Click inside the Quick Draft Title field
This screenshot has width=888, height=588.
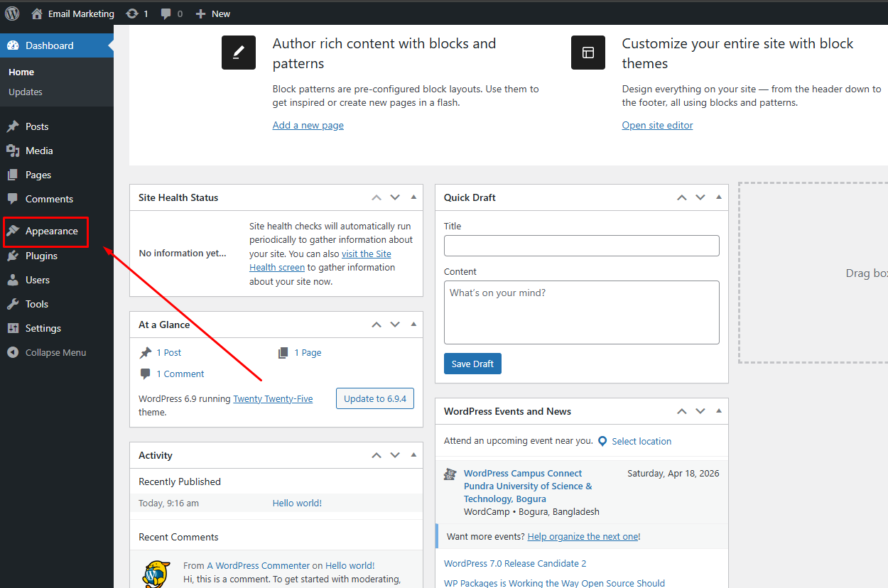[x=581, y=245]
